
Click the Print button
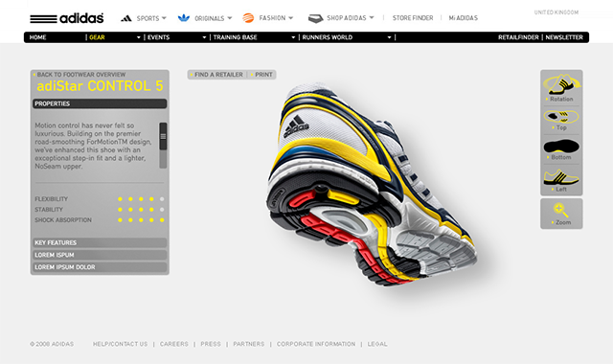[263, 75]
